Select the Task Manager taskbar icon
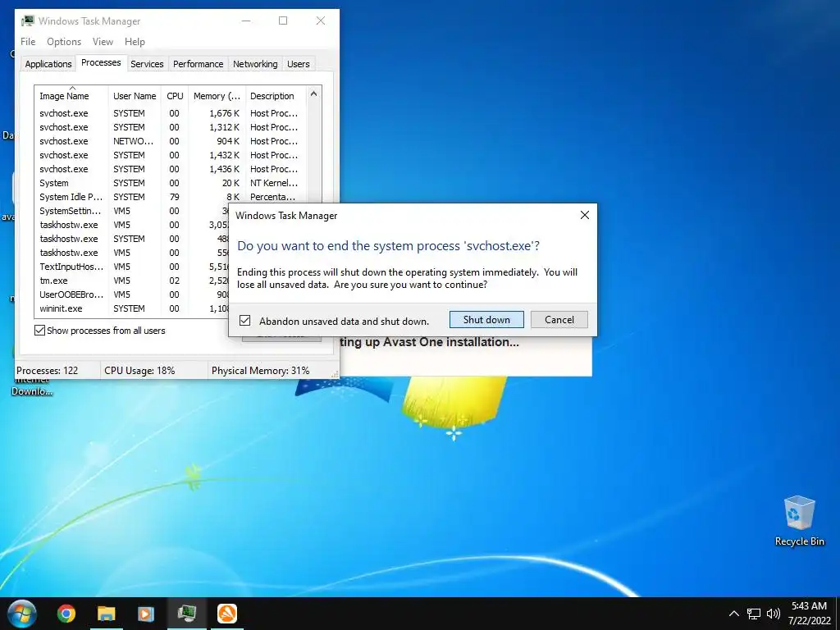The image size is (840, 630). [186, 614]
